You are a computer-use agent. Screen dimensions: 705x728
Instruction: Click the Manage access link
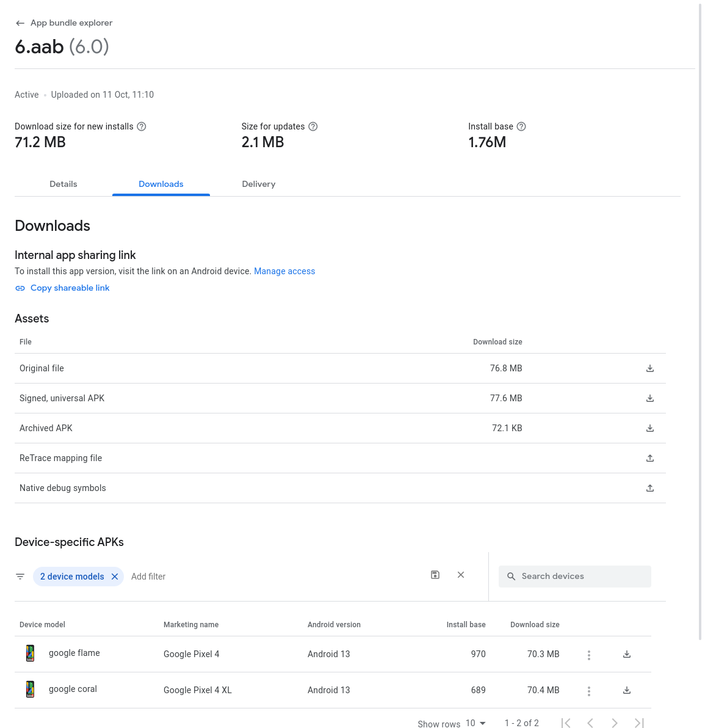284,271
